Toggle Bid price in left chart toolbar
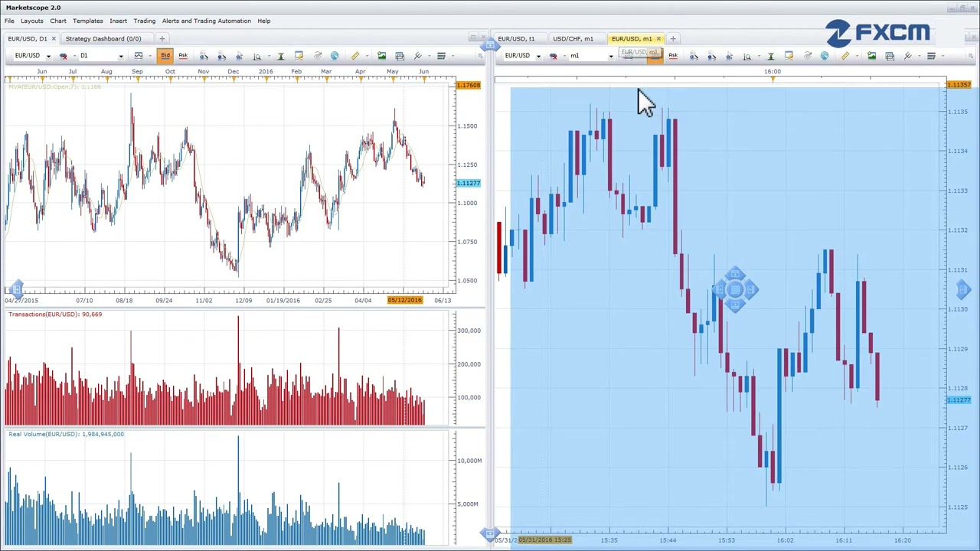980x551 pixels. click(x=165, y=56)
